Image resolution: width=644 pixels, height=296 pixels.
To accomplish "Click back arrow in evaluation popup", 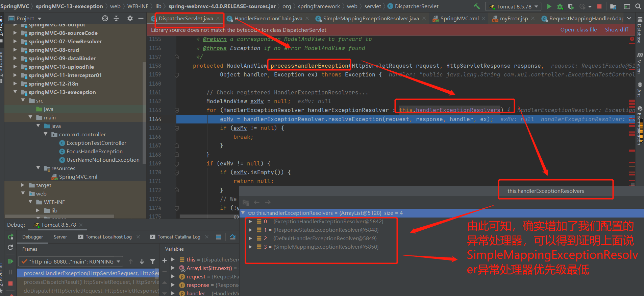I will (257, 202).
